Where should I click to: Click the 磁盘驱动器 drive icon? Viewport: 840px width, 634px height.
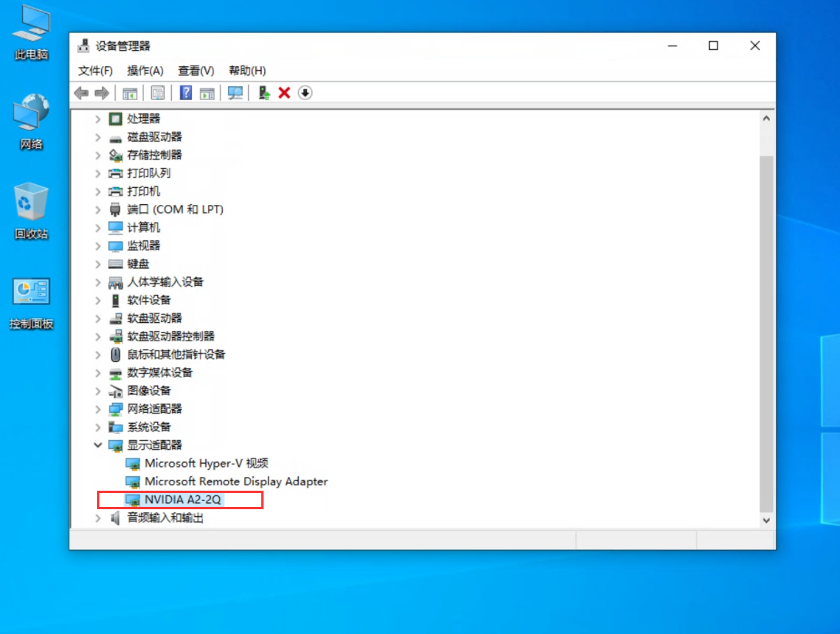115,138
